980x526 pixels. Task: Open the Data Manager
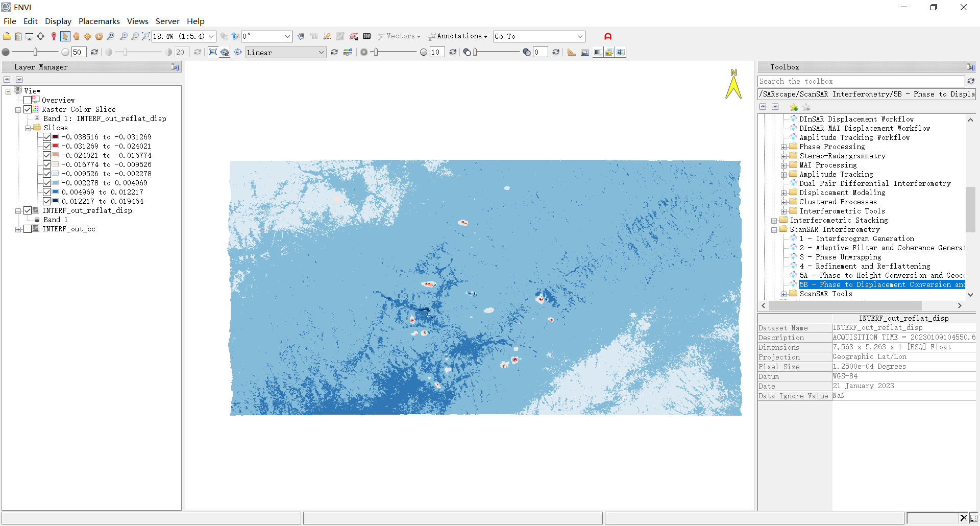(18, 36)
